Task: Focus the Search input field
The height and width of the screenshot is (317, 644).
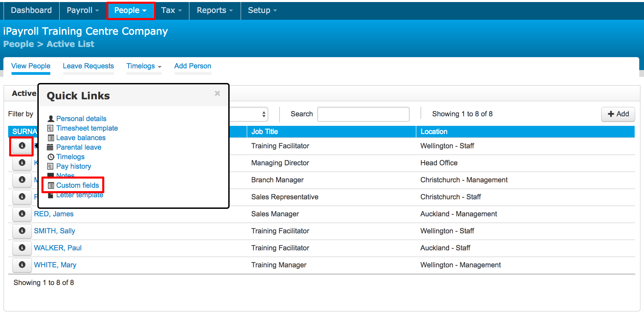Action: coord(363,114)
